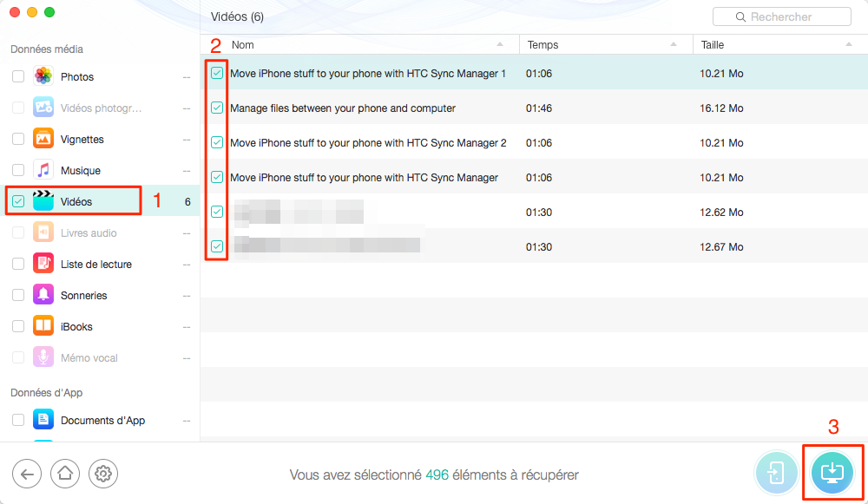Image resolution: width=868 pixels, height=504 pixels.
Task: Click the transfer to device icon
Action: (x=776, y=473)
